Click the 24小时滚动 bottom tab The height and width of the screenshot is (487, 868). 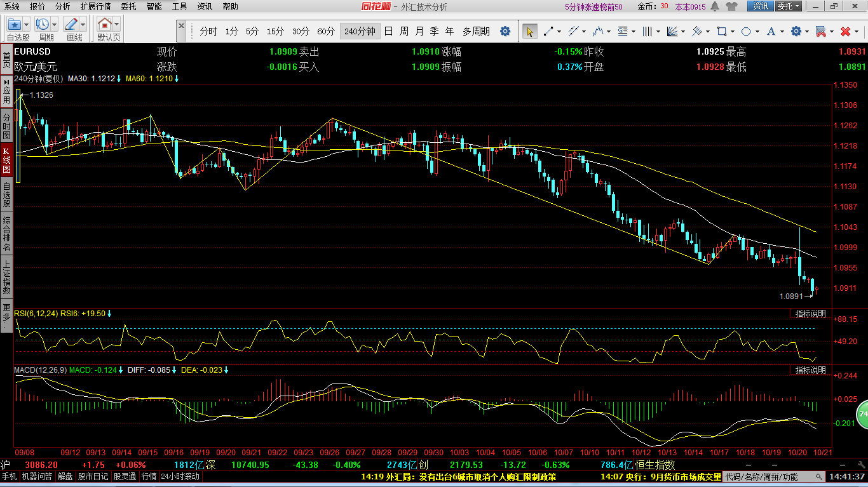pos(180,476)
